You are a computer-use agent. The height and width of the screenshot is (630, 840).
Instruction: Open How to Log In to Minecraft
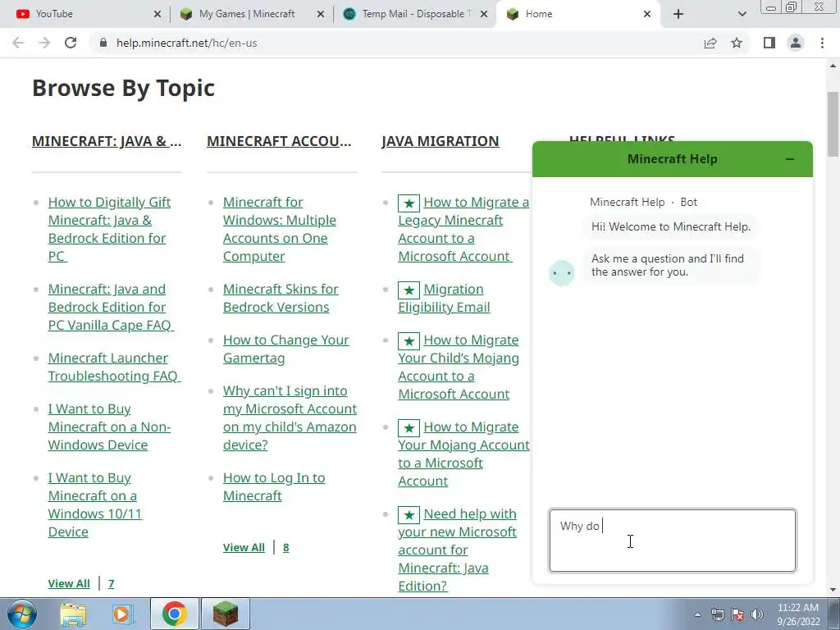pyautogui.click(x=274, y=486)
